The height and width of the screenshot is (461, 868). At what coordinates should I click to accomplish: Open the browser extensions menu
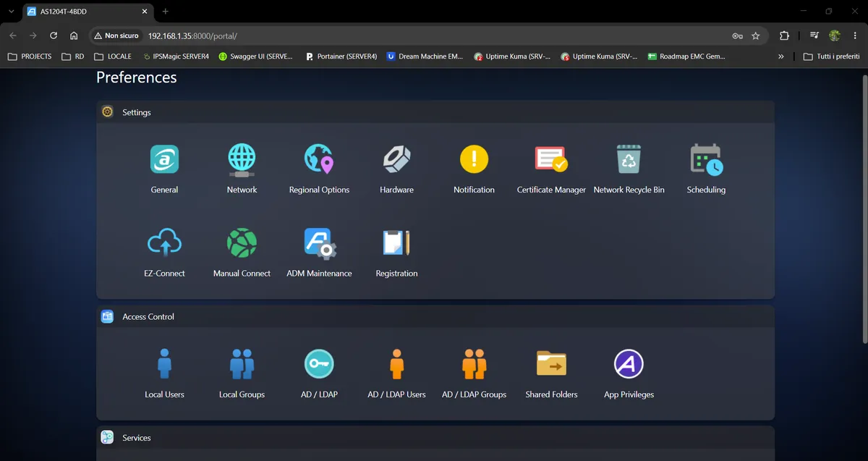[784, 35]
